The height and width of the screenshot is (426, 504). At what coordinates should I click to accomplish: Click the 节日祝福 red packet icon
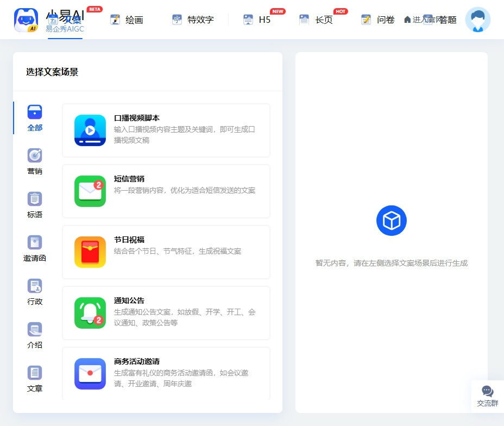[90, 252]
